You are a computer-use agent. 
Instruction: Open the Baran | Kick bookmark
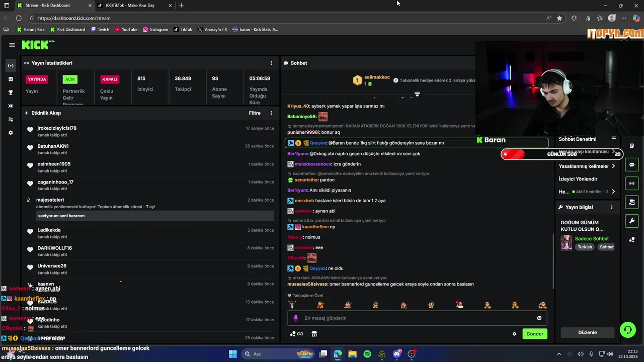pos(31,30)
